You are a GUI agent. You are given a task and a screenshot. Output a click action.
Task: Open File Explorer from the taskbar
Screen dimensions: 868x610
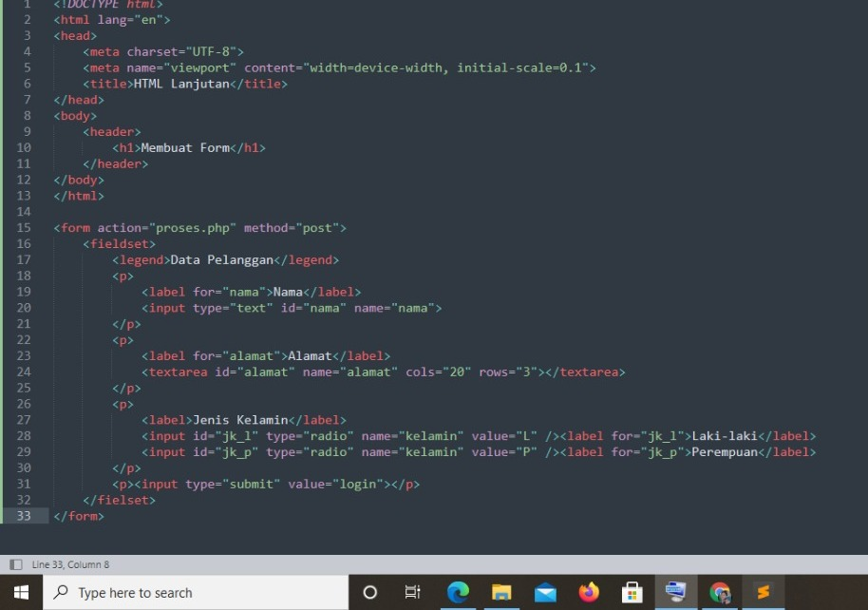coord(501,593)
